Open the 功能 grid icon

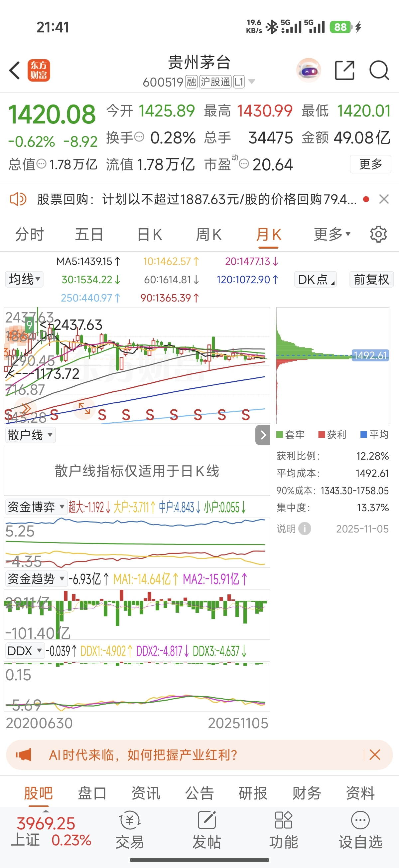click(284, 820)
